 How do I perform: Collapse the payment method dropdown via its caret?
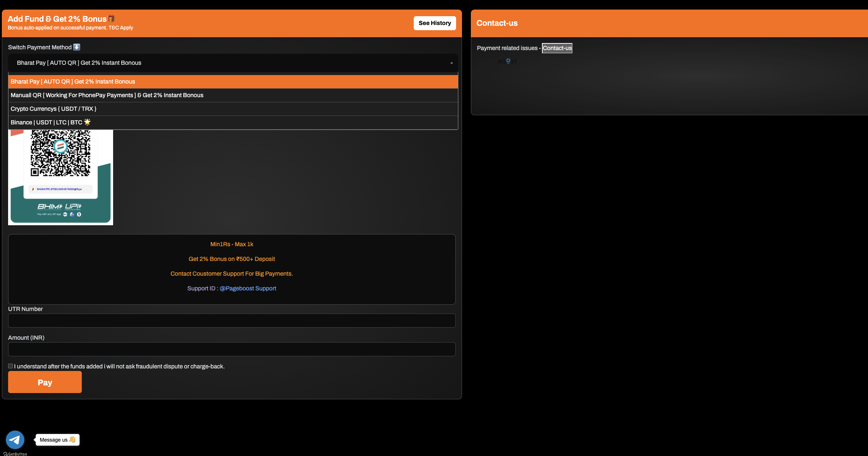[x=451, y=63]
